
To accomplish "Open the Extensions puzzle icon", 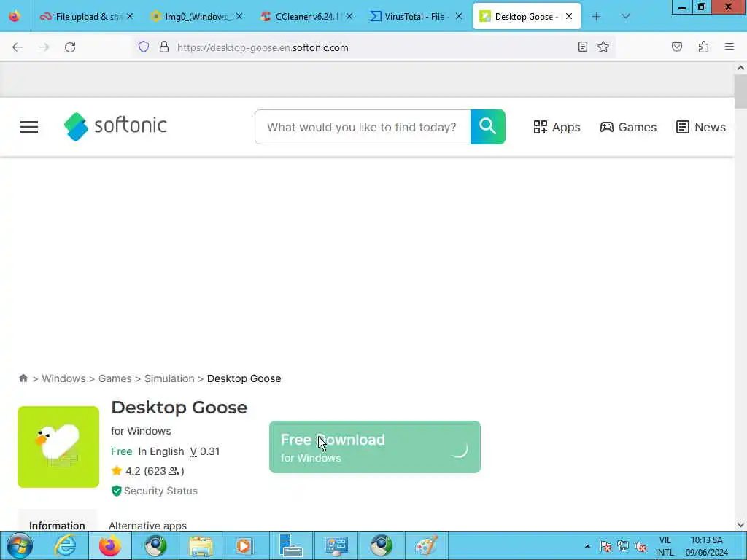I will pos(703,47).
